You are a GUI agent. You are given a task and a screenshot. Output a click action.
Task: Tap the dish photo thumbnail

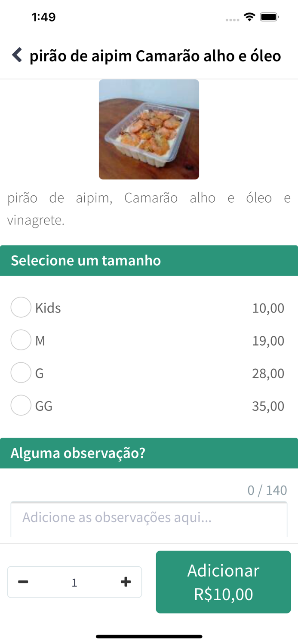tap(149, 129)
